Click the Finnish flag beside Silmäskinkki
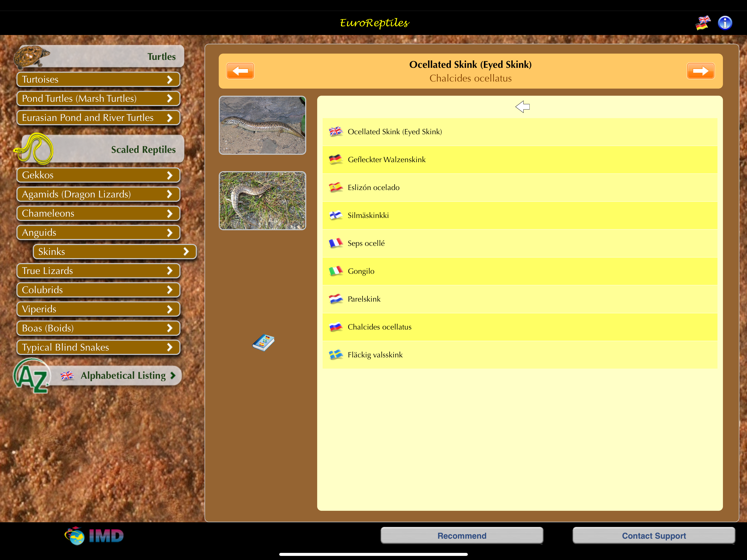This screenshot has width=747, height=560. [x=336, y=215]
